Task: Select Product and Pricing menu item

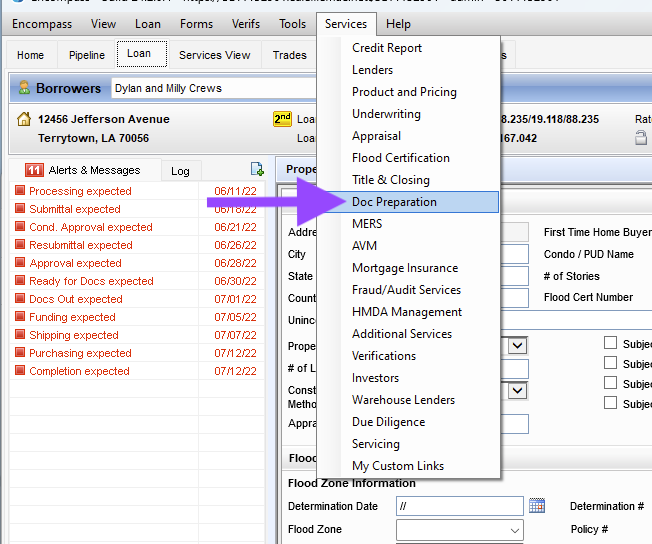Action: [x=408, y=92]
